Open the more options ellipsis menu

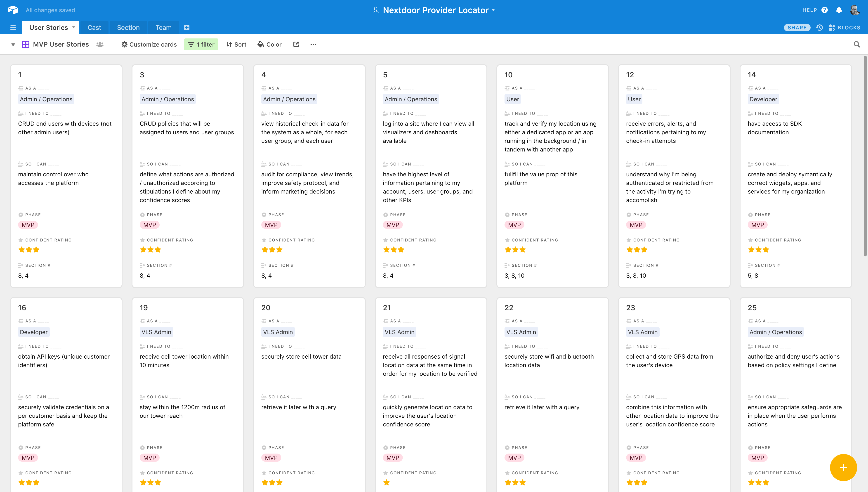pos(314,44)
